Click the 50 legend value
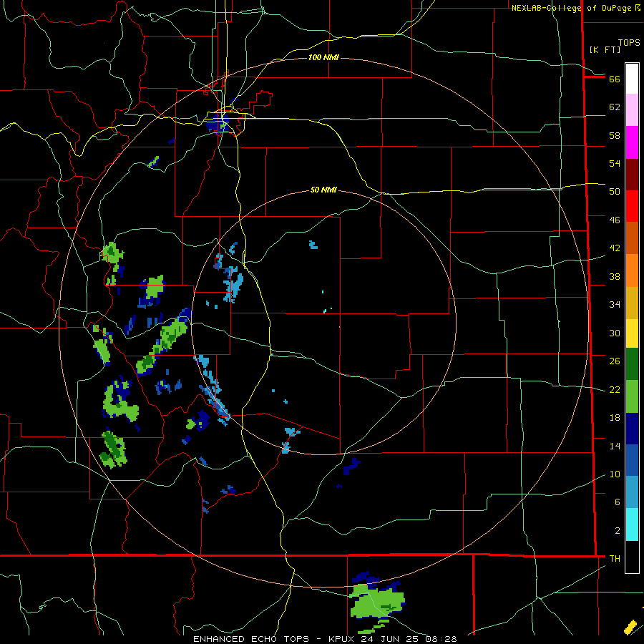Image resolution: width=644 pixels, height=644 pixels. point(615,191)
